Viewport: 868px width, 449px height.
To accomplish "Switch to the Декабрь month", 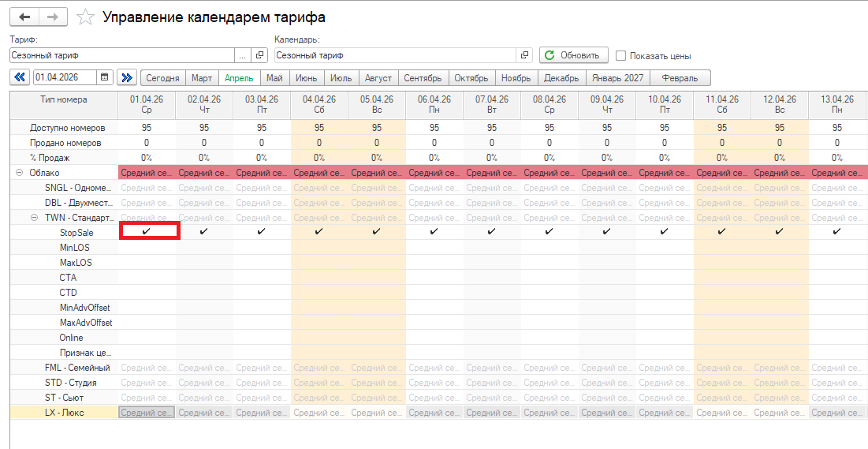I will point(561,78).
